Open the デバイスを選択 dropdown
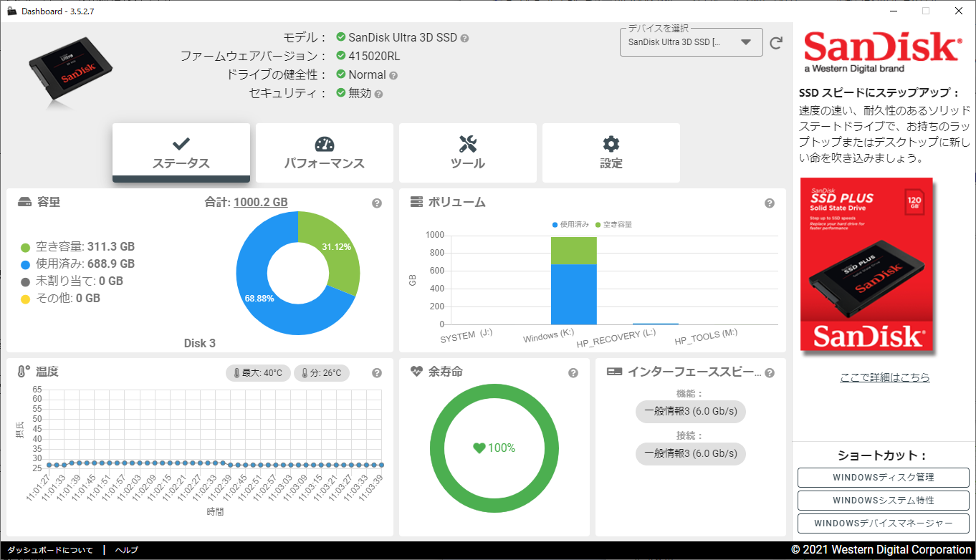976x560 pixels. [690, 42]
